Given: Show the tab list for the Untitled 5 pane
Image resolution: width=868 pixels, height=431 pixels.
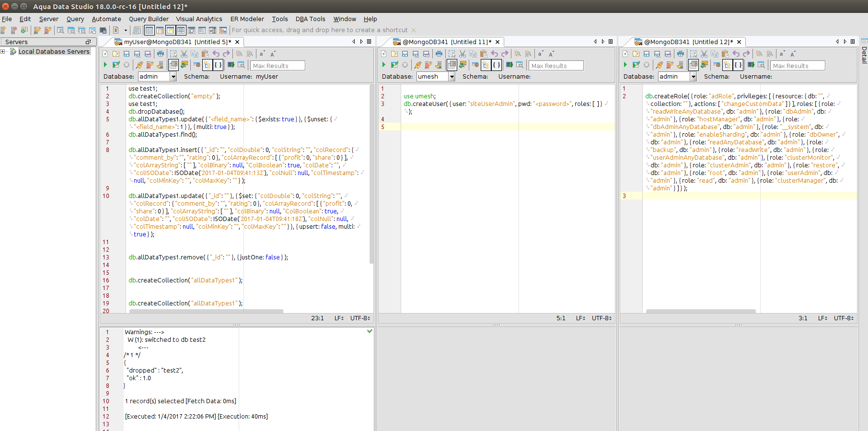Looking at the screenshot, I should [x=369, y=42].
